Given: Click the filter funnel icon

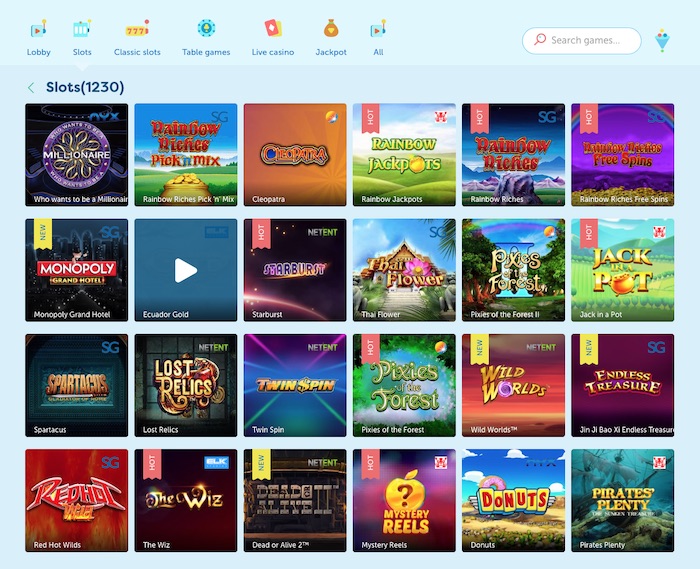Looking at the screenshot, I should (662, 41).
